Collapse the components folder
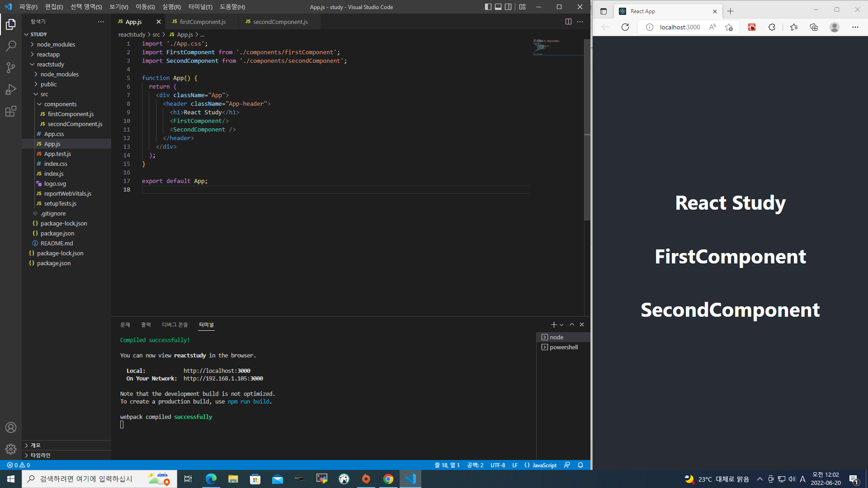The image size is (868, 488). coord(60,104)
